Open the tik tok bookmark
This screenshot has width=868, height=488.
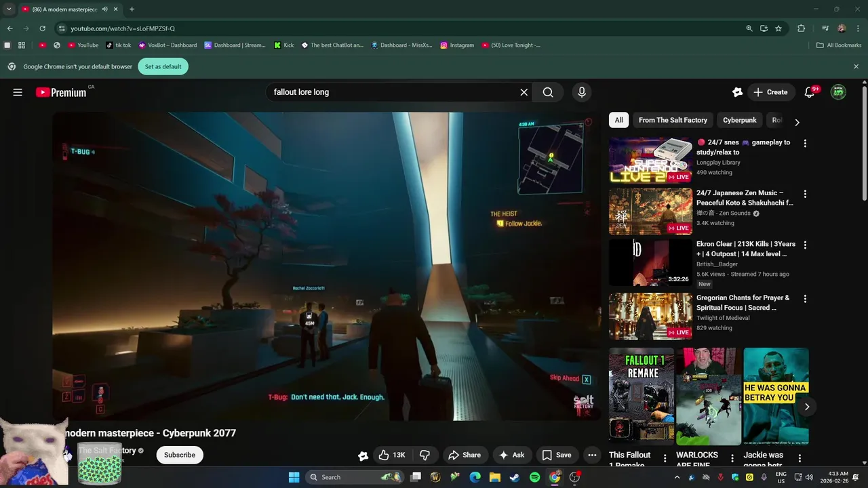pos(119,45)
